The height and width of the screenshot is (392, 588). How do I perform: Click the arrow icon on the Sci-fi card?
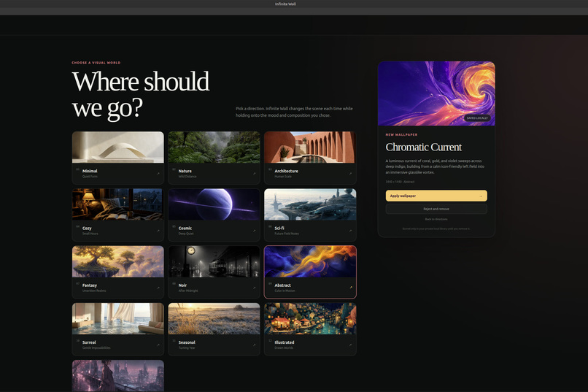click(x=350, y=231)
